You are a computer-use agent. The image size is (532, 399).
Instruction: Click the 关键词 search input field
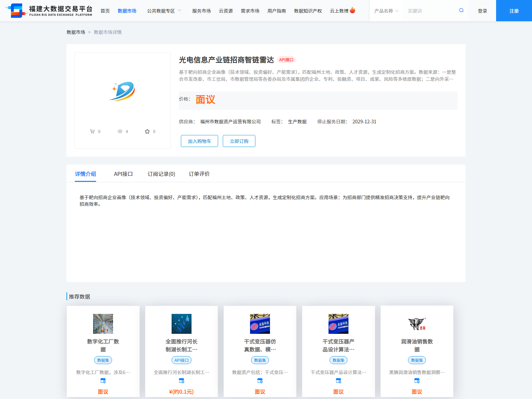point(431,11)
